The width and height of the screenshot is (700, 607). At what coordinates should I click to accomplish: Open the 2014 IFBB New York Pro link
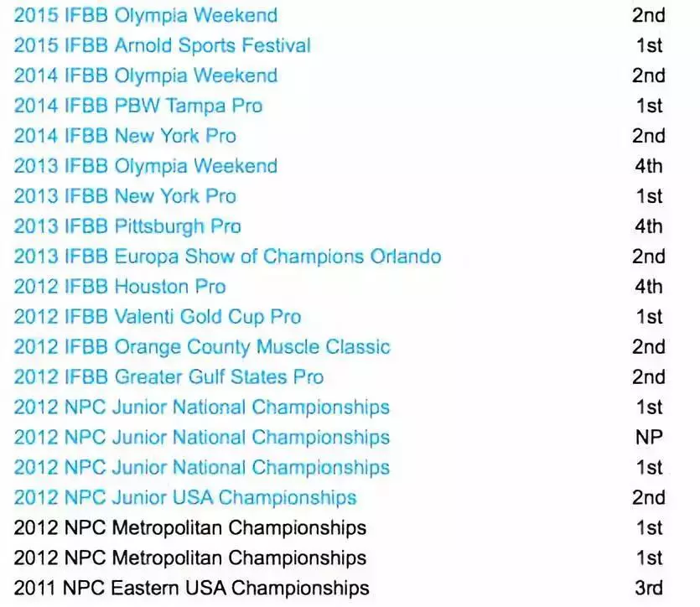(125, 136)
